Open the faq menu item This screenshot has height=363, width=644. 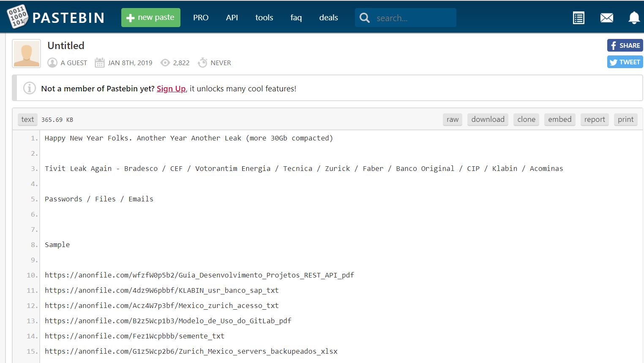pos(296,18)
